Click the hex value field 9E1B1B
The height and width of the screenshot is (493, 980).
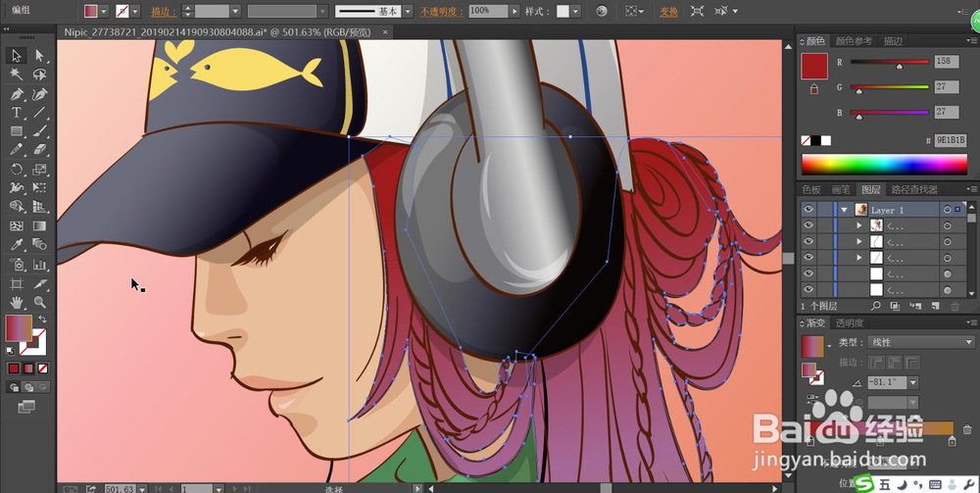951,140
